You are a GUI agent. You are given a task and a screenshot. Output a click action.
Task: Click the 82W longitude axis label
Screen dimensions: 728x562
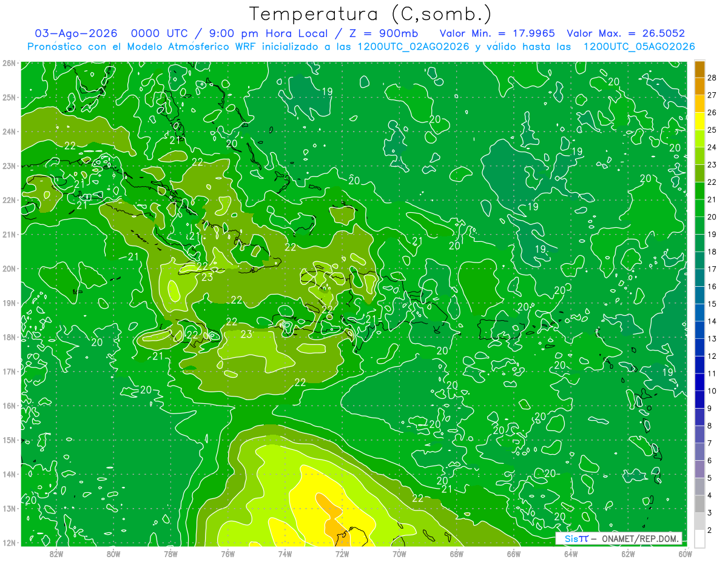56,554
